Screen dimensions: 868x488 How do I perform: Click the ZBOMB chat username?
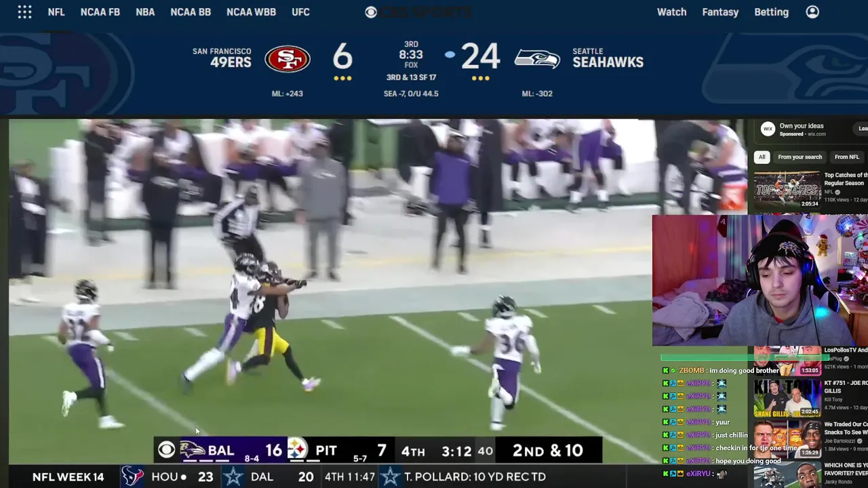click(692, 371)
